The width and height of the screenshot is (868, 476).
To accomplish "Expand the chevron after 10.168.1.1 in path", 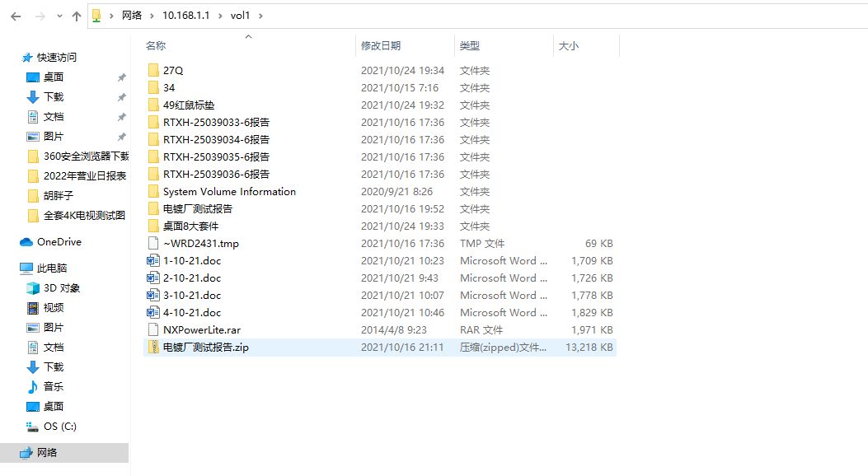I will point(220,16).
